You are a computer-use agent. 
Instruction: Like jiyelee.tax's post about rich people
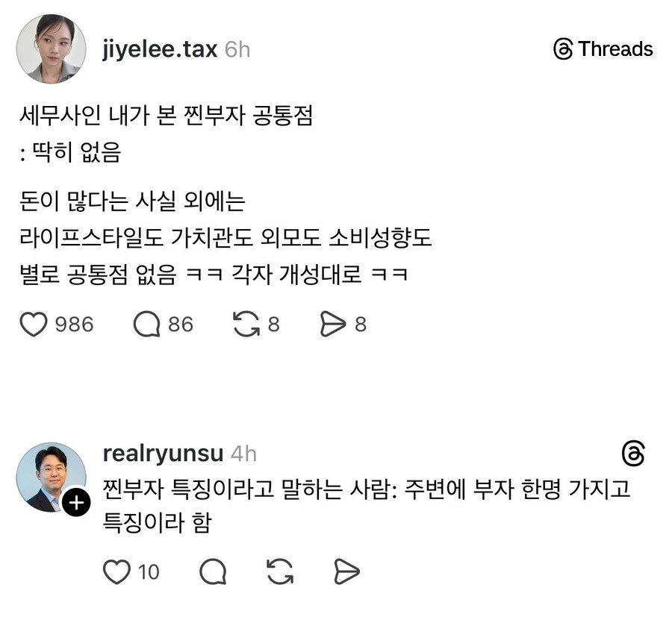[33, 324]
